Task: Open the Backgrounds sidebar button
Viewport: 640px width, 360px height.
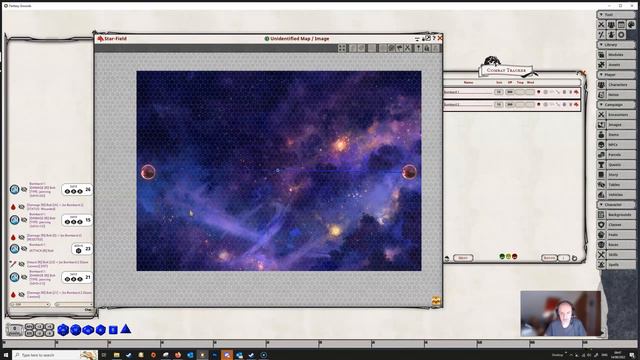Action: (x=616, y=215)
